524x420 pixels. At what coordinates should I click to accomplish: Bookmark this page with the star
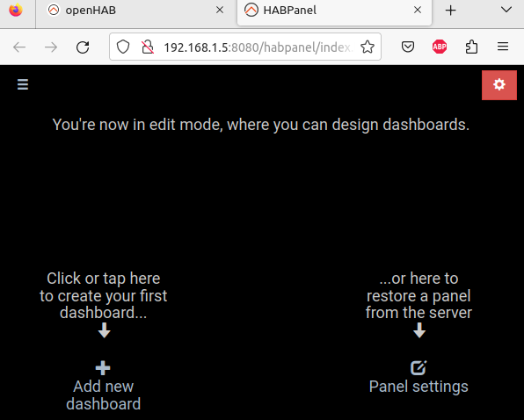pyautogui.click(x=368, y=47)
